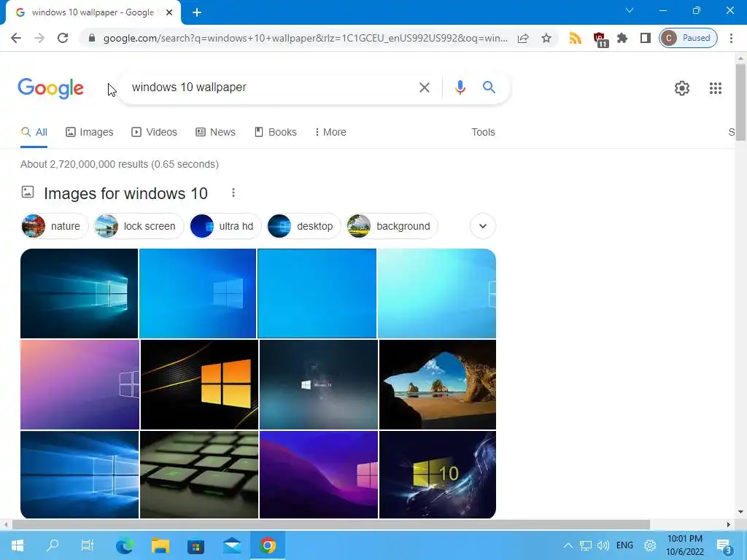Click the vertical page scrollbar
Screen dimensions: 747x560
[x=740, y=102]
